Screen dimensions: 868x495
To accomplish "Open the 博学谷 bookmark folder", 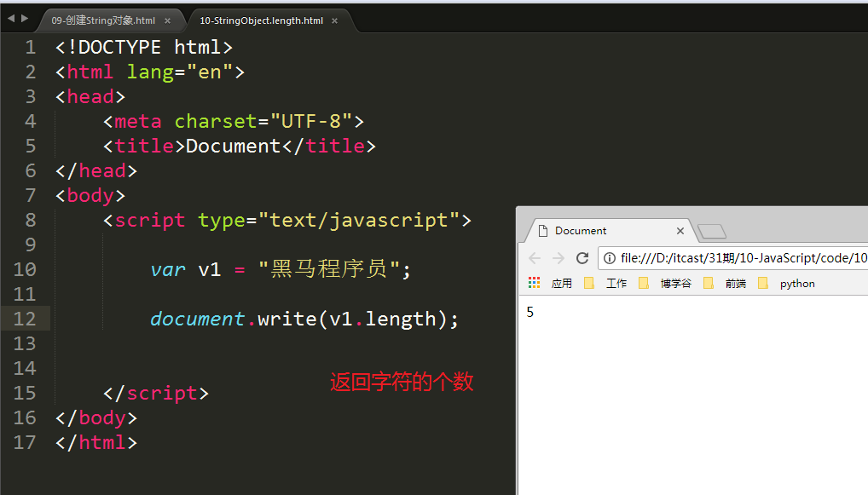I will click(x=665, y=283).
